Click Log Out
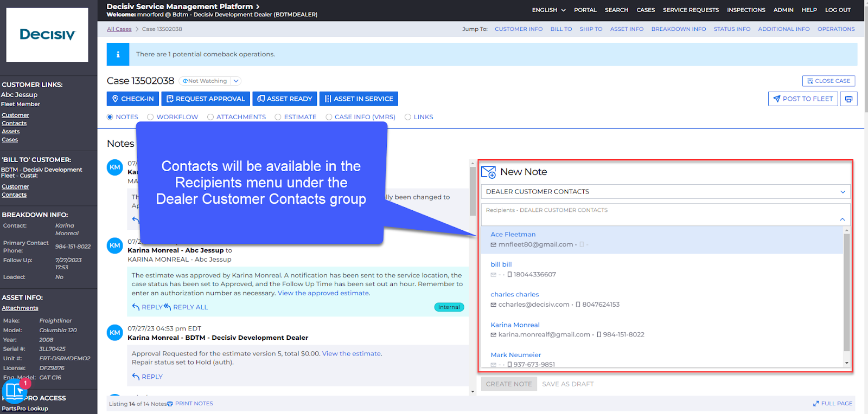The image size is (868, 414). tap(838, 10)
